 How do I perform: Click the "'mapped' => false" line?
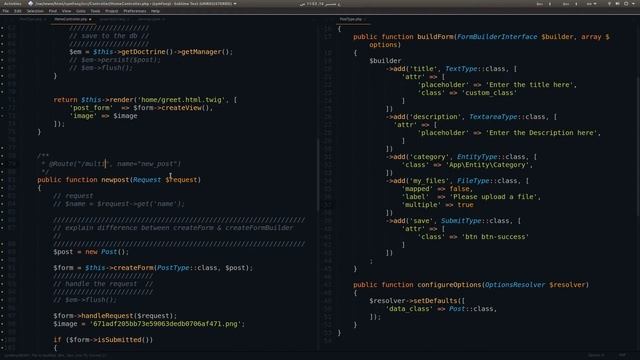pos(437,189)
